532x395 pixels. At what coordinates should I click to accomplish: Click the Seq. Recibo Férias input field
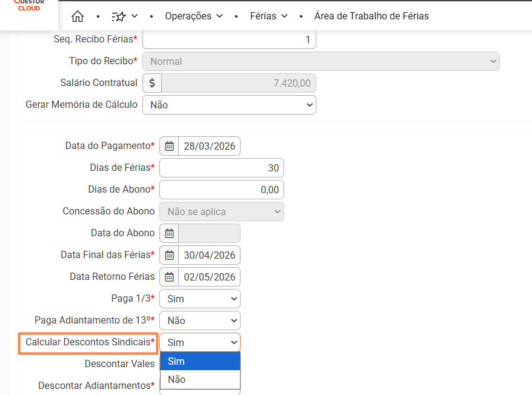[x=229, y=39]
